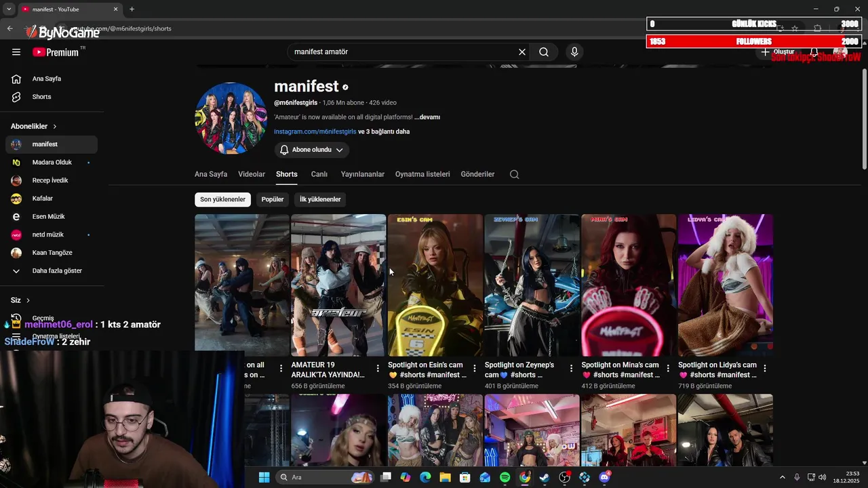Open instagram.com/m6nifestgirls link
Screen dimensions: 868x488
tap(315, 131)
